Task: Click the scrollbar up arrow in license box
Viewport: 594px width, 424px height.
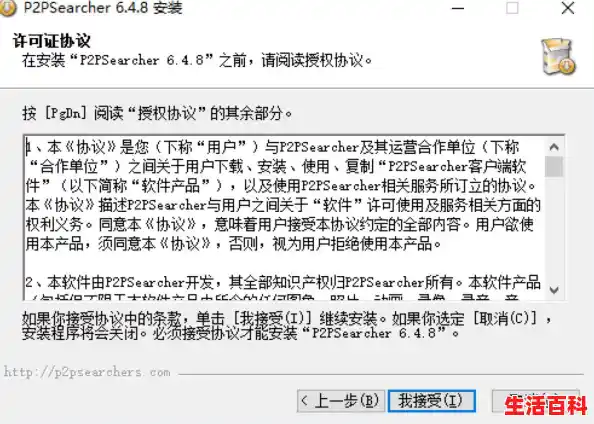Action: pos(554,147)
